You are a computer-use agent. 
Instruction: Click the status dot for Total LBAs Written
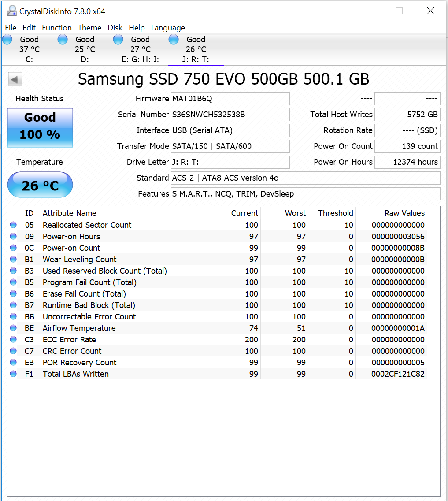point(13,374)
